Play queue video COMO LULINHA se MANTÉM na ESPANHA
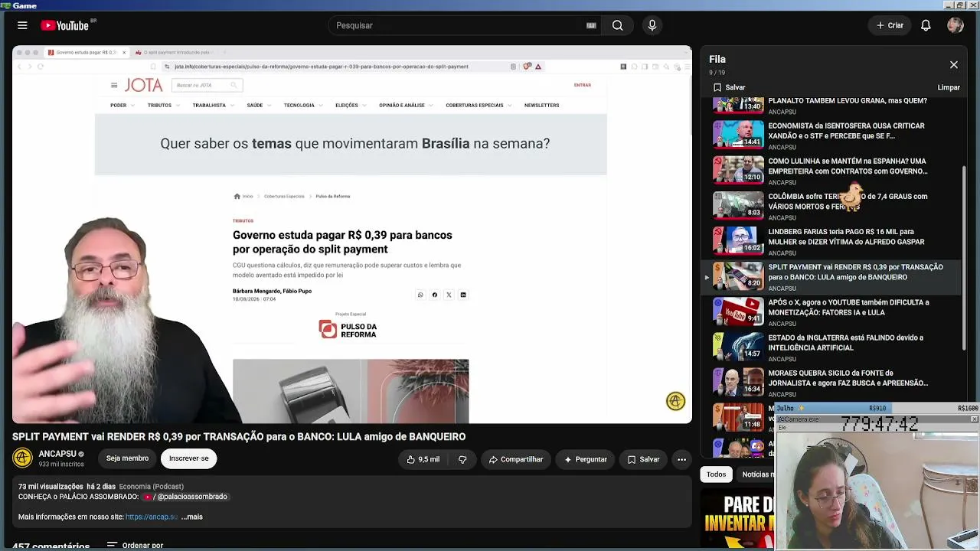This screenshot has width=980, height=551. click(832, 171)
